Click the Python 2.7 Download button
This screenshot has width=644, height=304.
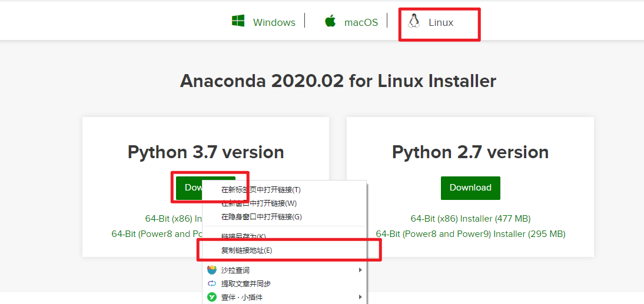pos(470,188)
